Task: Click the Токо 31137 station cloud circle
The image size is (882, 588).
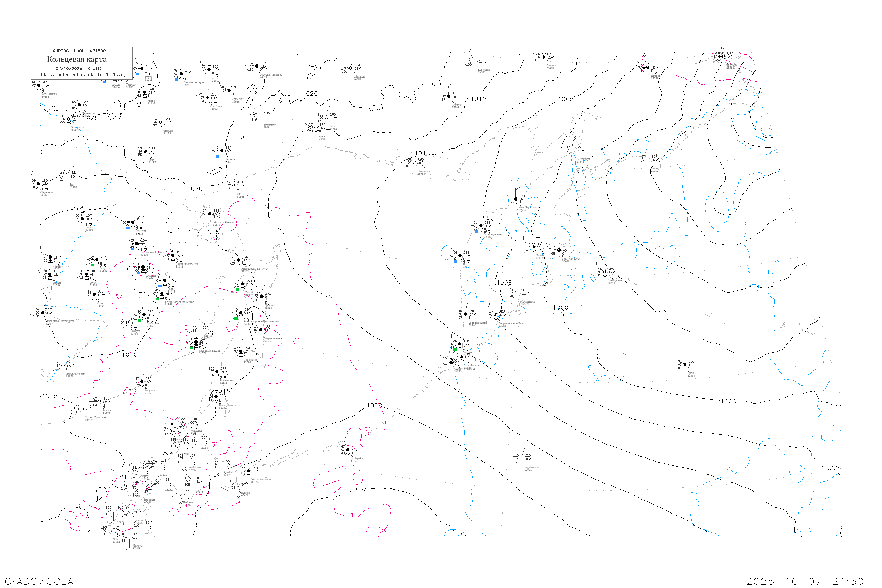Action: point(146,151)
